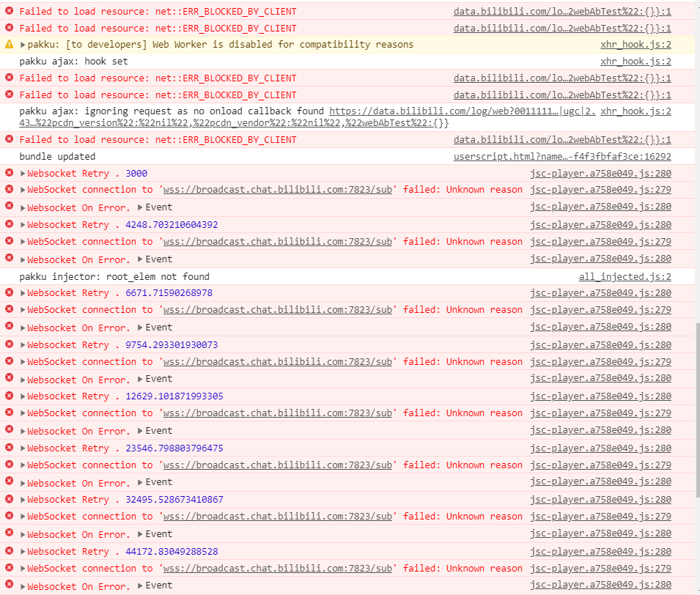Open xhr_hook.js:2 link on the 'hook set' row
700x595 pixels.
(x=635, y=61)
